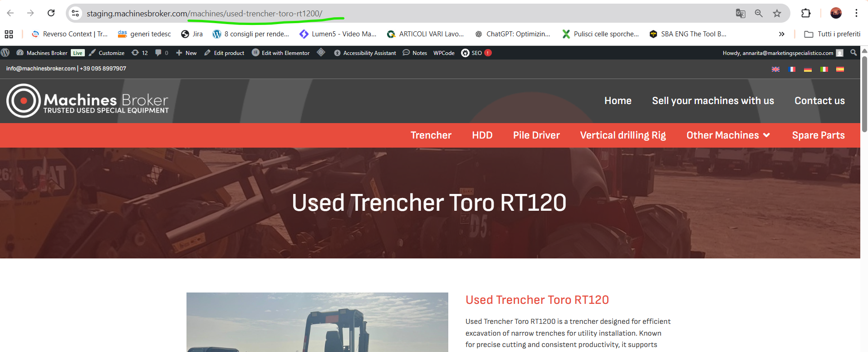Click the red Used Trencher Toro RT120 heading
Viewport: 868px width, 352px height.
point(537,300)
